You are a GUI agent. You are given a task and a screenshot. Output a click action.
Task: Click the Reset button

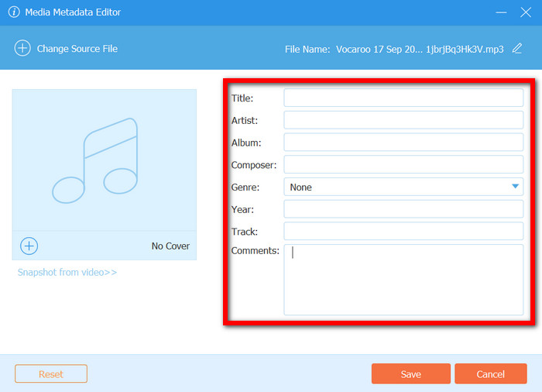tap(51, 373)
